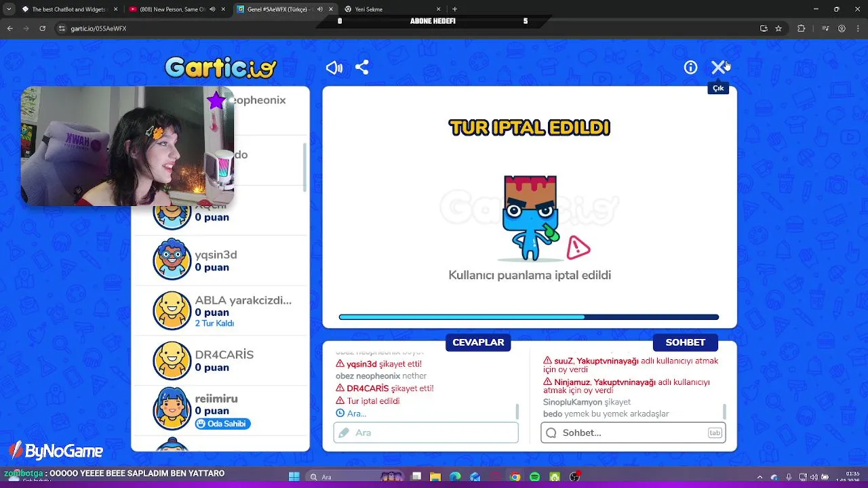Click the Gartic.io logo

[x=220, y=67]
